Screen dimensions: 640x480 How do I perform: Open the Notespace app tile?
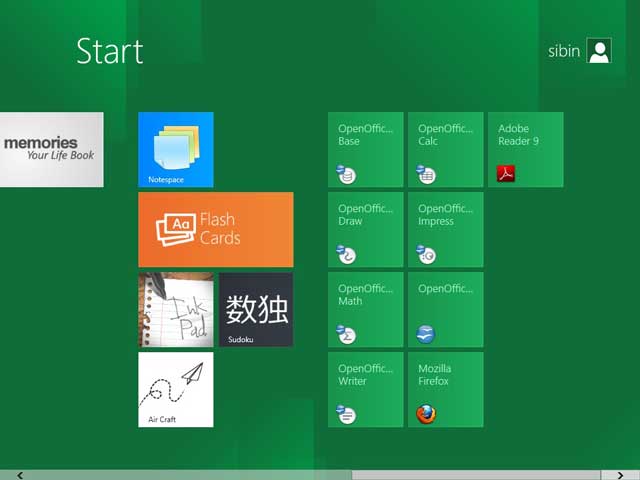[x=176, y=149]
